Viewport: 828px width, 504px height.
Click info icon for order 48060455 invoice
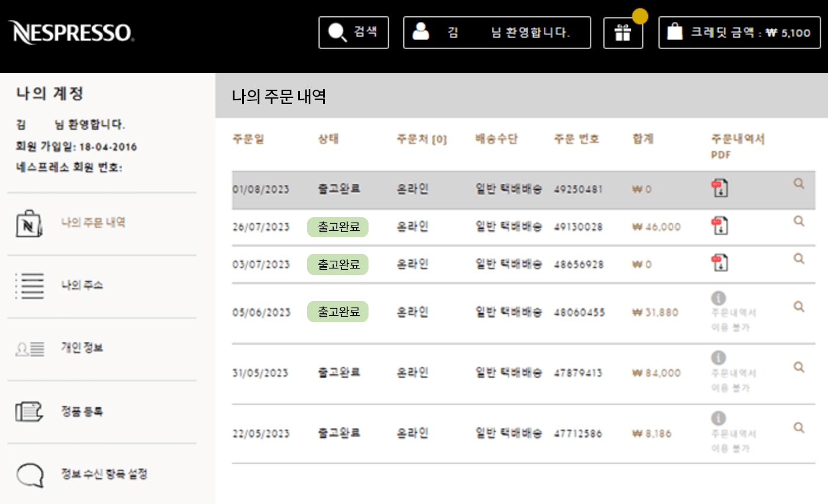718,298
